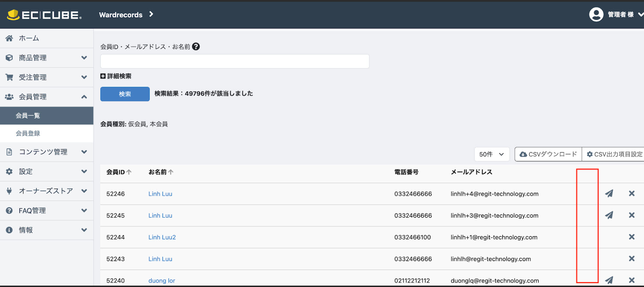Click the paper plane icon for member 52245

click(609, 215)
